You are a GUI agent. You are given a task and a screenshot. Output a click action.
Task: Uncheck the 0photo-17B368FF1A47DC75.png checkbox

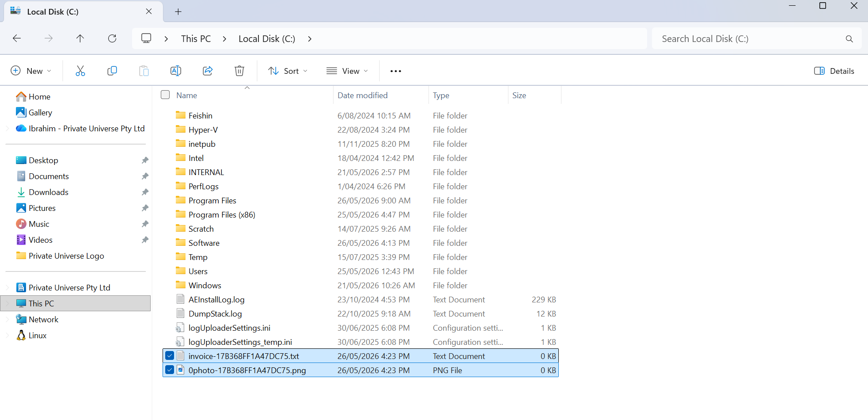(170, 370)
